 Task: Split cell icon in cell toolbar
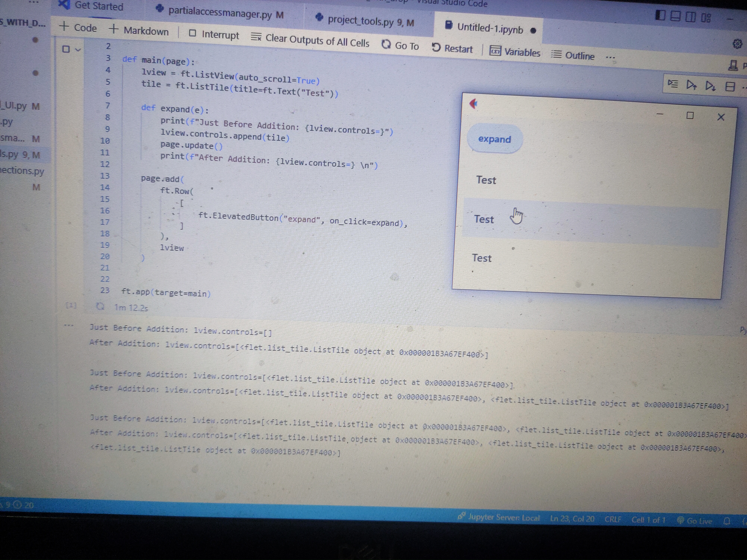pos(730,87)
